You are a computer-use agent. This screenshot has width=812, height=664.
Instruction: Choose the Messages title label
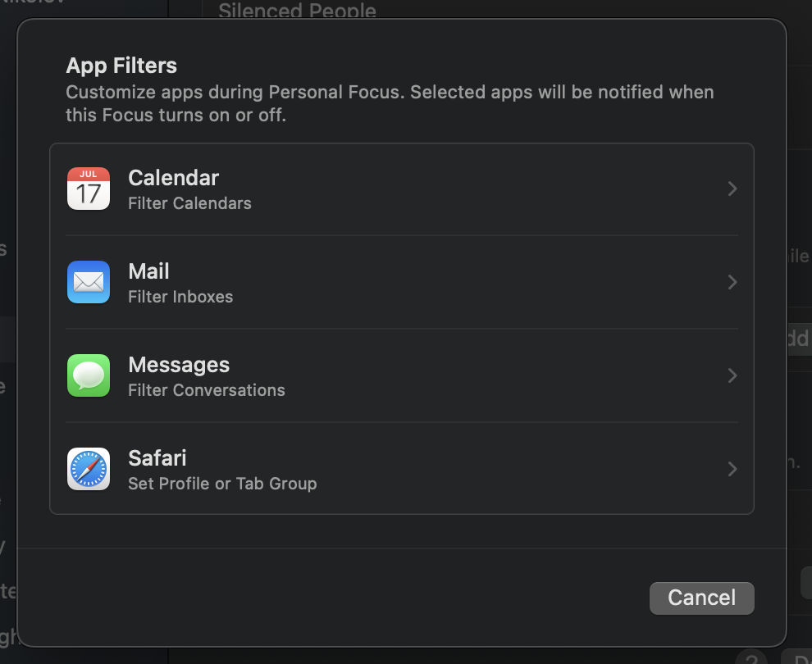coord(179,365)
